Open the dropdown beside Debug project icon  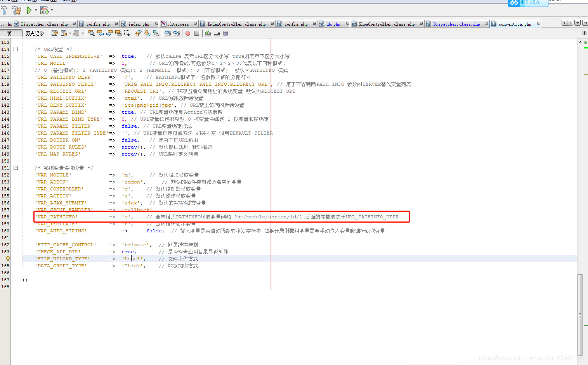coord(52,10)
